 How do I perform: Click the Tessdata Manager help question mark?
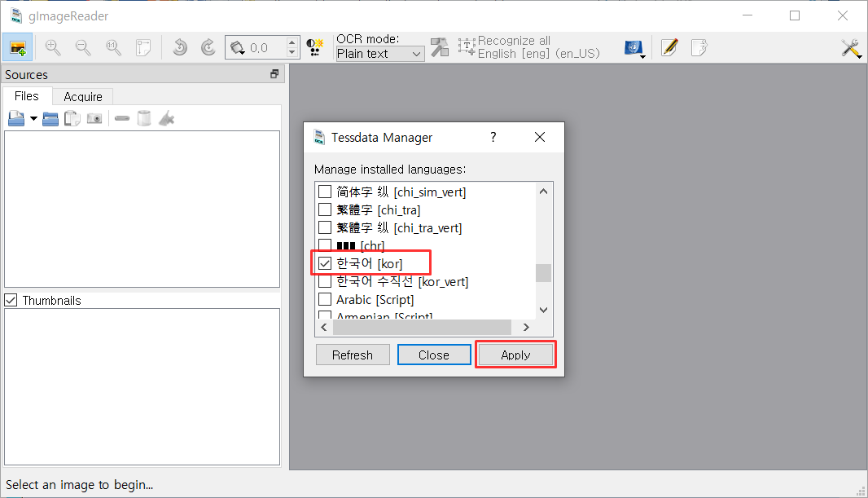click(493, 137)
